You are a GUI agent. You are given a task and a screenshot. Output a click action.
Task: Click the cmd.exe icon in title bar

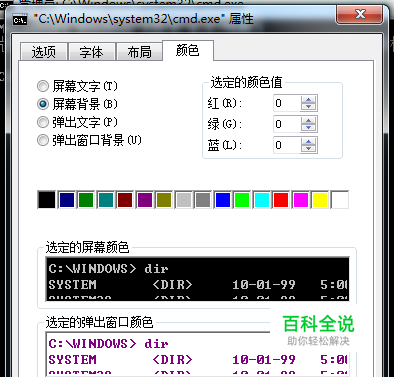pyautogui.click(x=20, y=20)
